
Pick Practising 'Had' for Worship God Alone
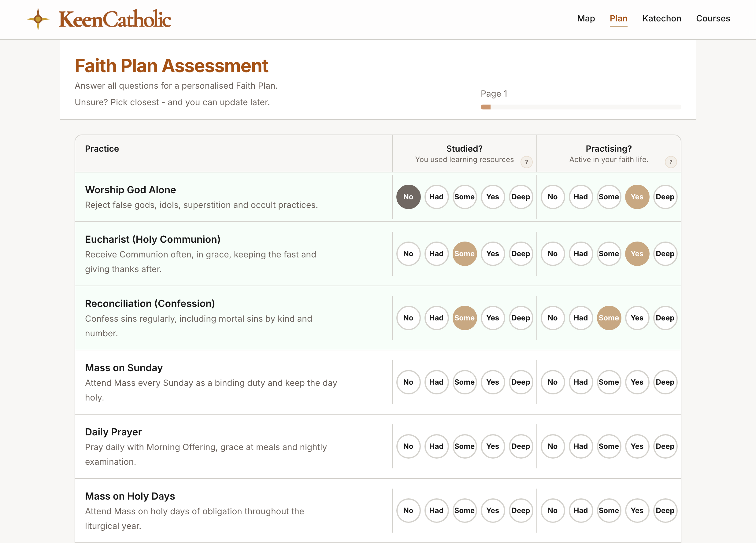[x=581, y=197]
